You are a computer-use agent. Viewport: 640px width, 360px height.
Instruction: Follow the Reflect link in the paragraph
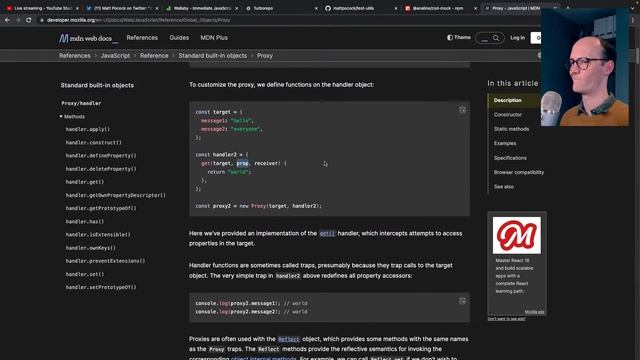coord(289,339)
